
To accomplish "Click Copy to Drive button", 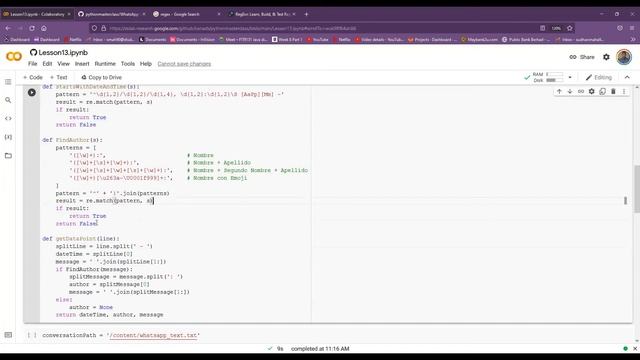I will [101, 77].
